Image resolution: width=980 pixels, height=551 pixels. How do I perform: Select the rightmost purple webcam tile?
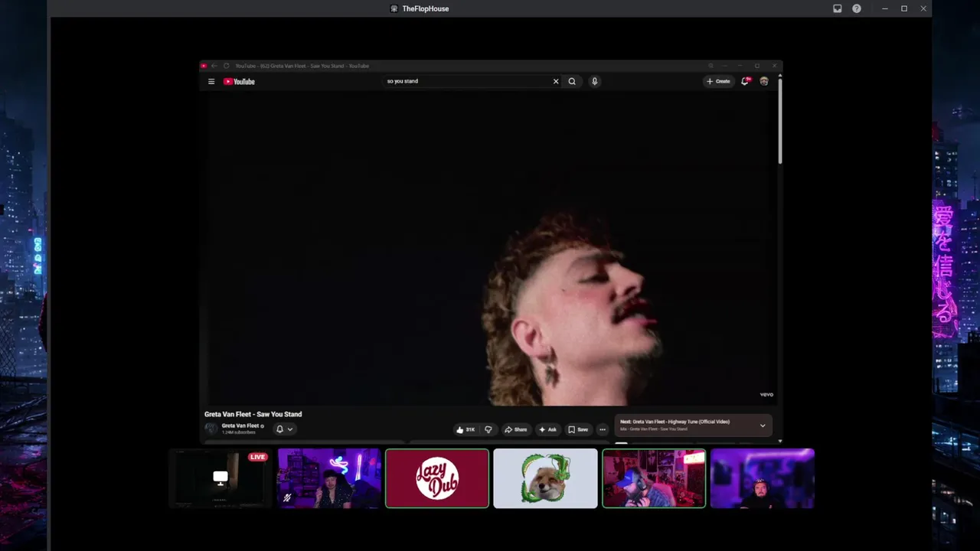point(763,478)
